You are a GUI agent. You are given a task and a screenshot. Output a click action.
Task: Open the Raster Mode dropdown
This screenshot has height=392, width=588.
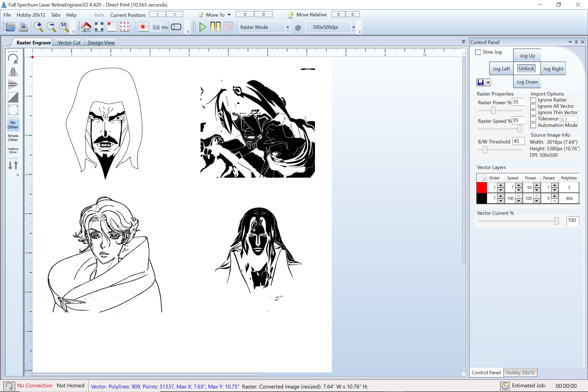coord(287,27)
